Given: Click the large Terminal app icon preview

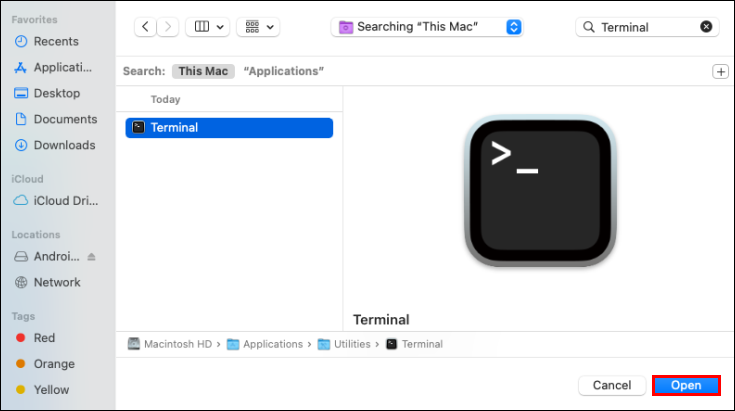Looking at the screenshot, I should [540, 191].
